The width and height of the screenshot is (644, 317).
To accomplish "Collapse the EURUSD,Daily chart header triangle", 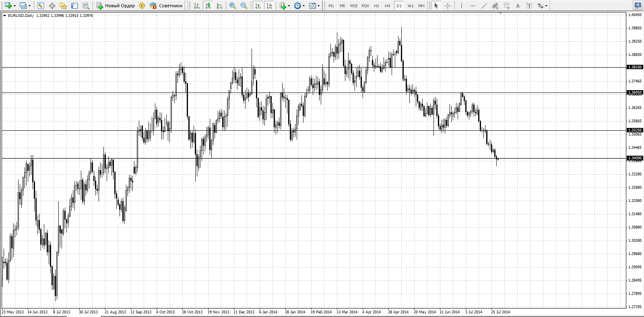I will click(x=4, y=16).
